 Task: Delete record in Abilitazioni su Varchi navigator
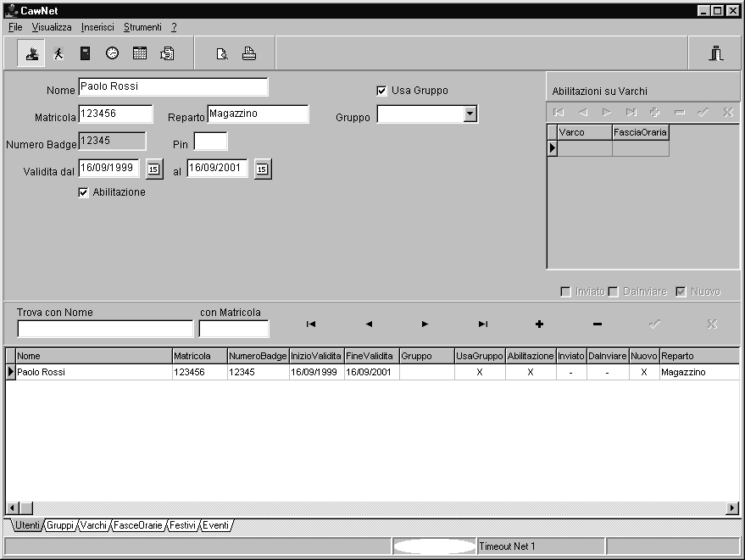tap(680, 113)
